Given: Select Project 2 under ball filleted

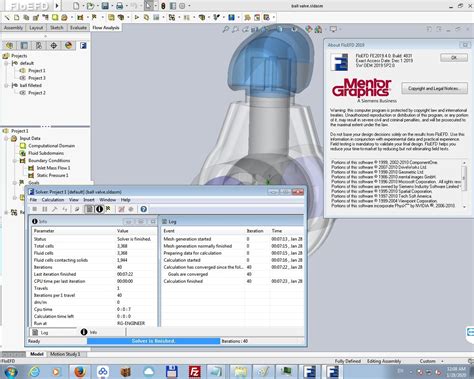Looking at the screenshot, I should (x=37, y=93).
